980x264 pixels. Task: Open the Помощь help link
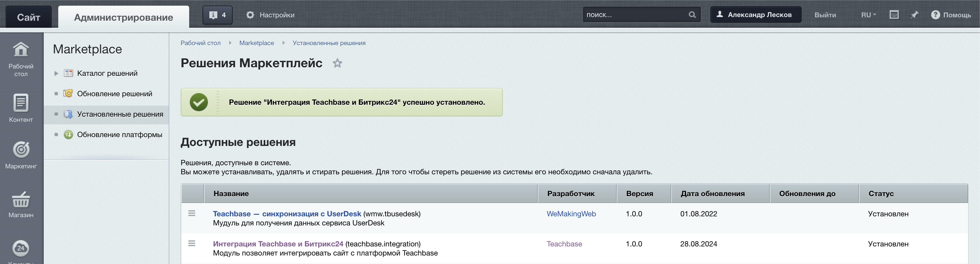click(x=957, y=15)
